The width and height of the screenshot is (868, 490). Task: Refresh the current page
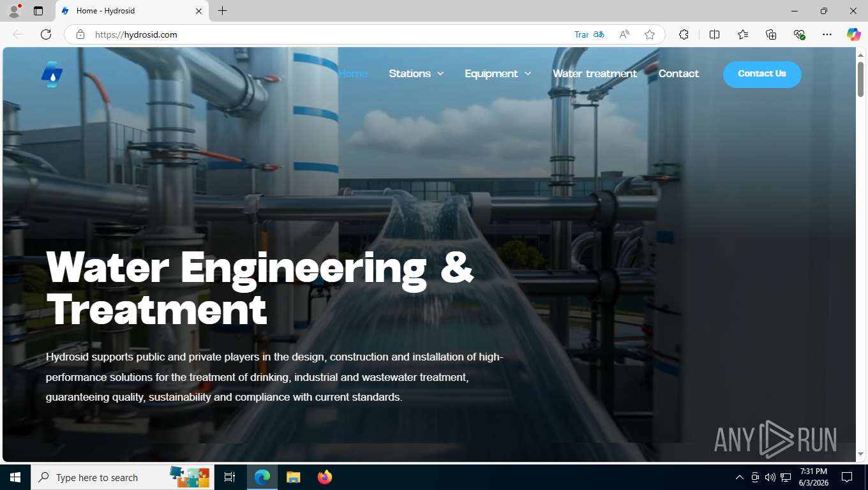coord(46,34)
